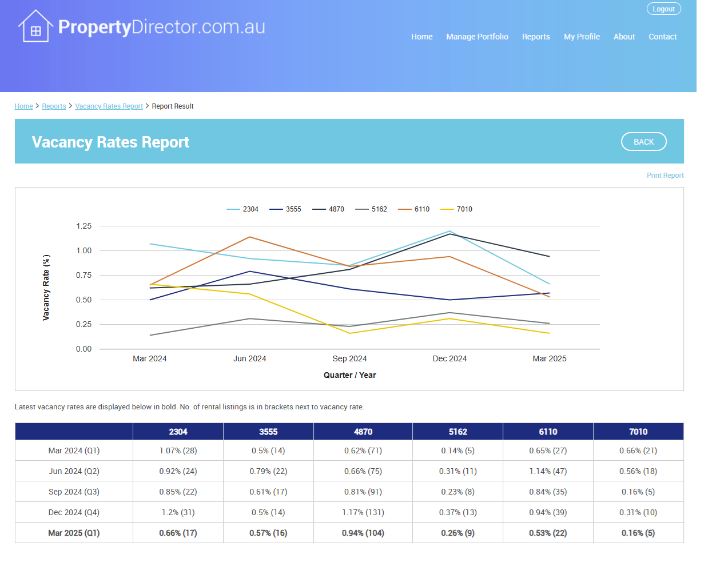Toggle the 5162 series in chart legend
728x562 pixels.
pos(371,209)
